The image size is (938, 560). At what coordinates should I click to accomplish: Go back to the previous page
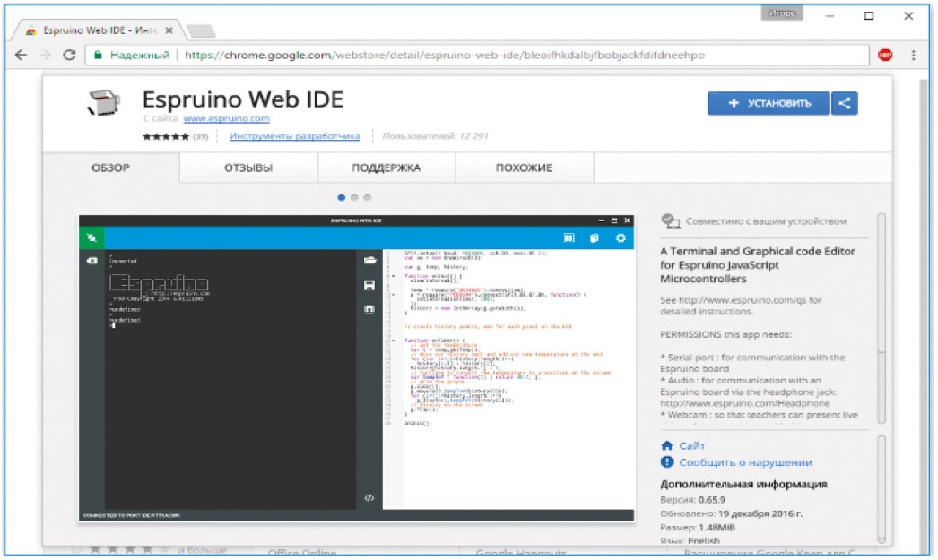click(x=21, y=55)
